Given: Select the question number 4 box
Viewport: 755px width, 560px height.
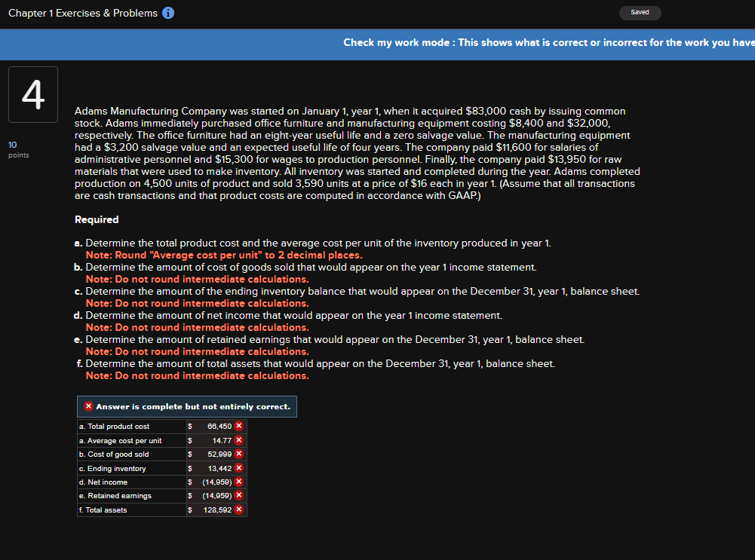Looking at the screenshot, I should coord(32,93).
